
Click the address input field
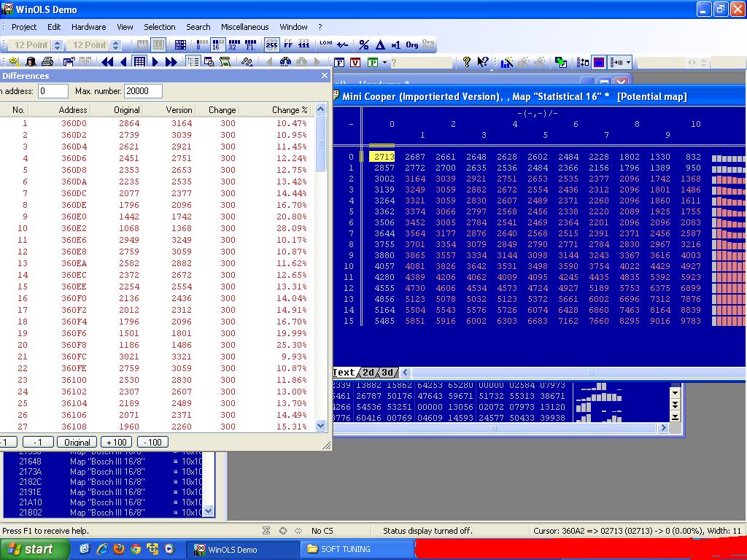click(53, 91)
